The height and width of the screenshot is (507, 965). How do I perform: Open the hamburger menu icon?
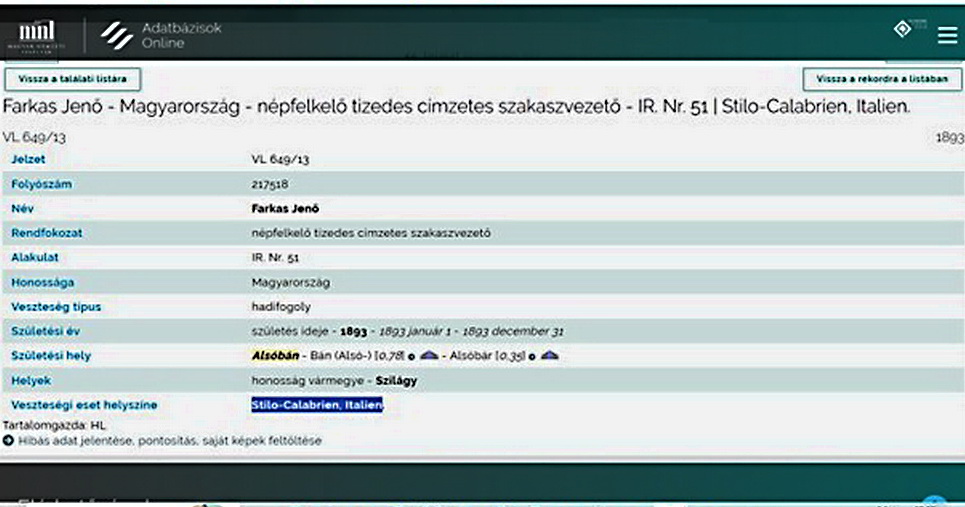click(946, 36)
